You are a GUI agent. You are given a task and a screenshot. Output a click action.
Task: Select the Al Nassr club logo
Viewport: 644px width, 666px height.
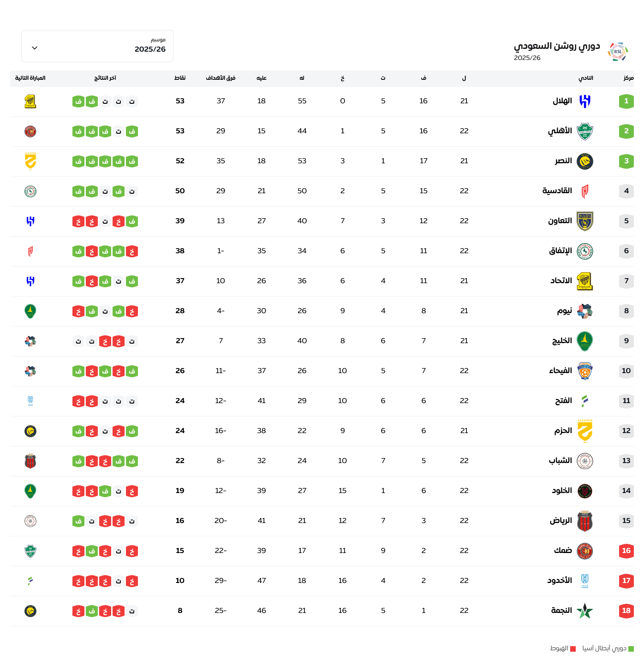pyautogui.click(x=584, y=161)
